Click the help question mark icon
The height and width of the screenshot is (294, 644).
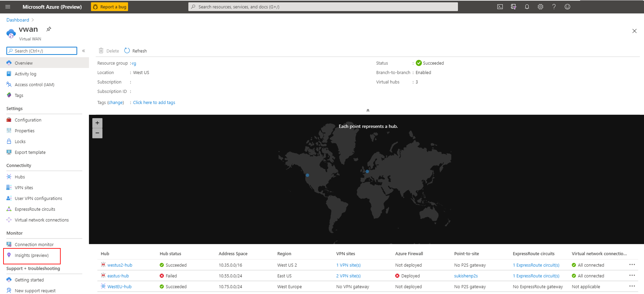point(554,7)
